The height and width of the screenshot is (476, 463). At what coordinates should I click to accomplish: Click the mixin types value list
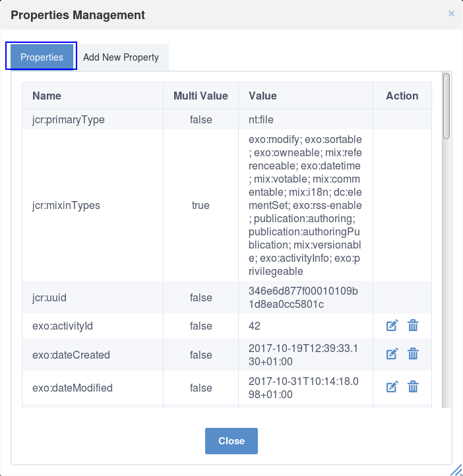click(x=305, y=205)
